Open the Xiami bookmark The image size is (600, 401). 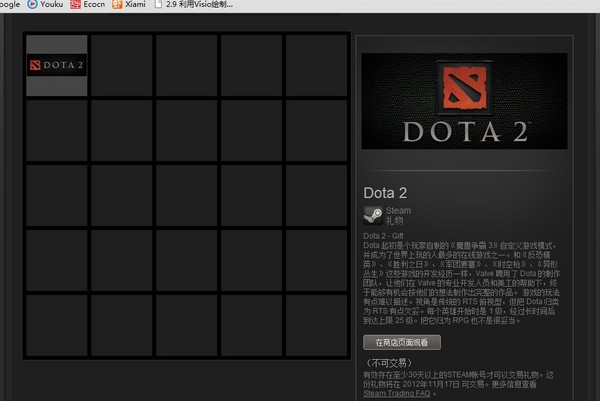[x=129, y=5]
